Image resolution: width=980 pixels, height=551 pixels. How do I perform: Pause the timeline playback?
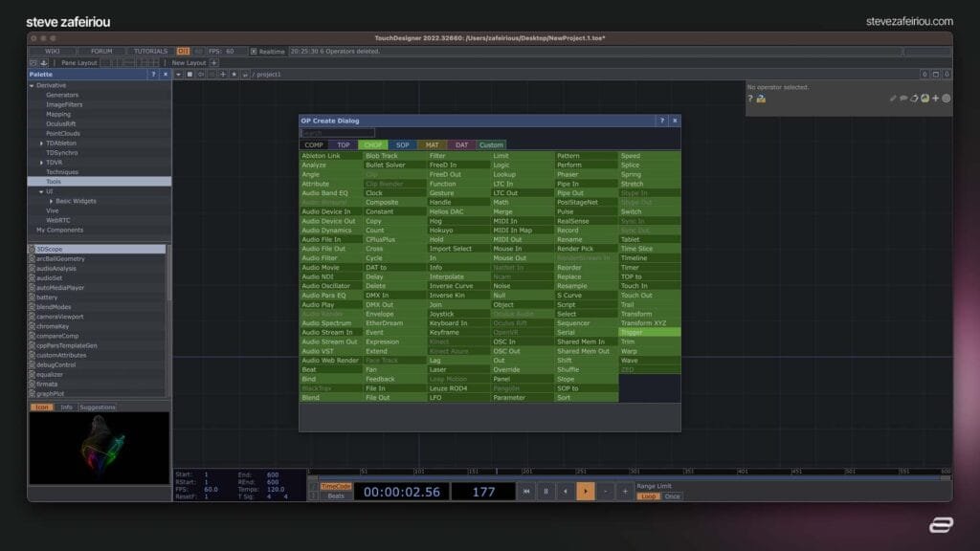point(546,492)
